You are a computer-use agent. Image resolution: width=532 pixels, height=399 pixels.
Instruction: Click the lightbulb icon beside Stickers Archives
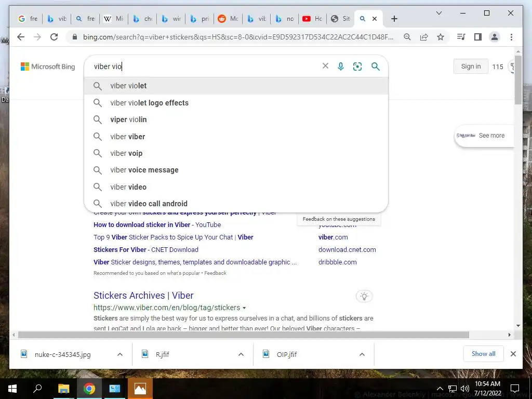point(364,296)
